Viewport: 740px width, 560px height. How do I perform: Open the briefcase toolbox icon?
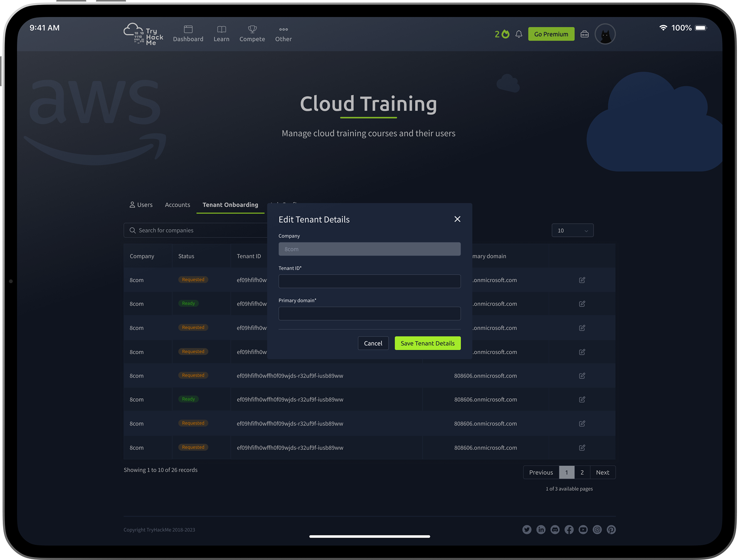coord(584,34)
